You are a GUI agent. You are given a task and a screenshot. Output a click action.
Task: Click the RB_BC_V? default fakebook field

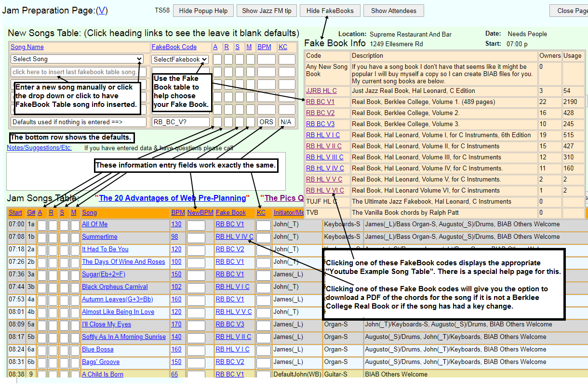[x=181, y=122]
